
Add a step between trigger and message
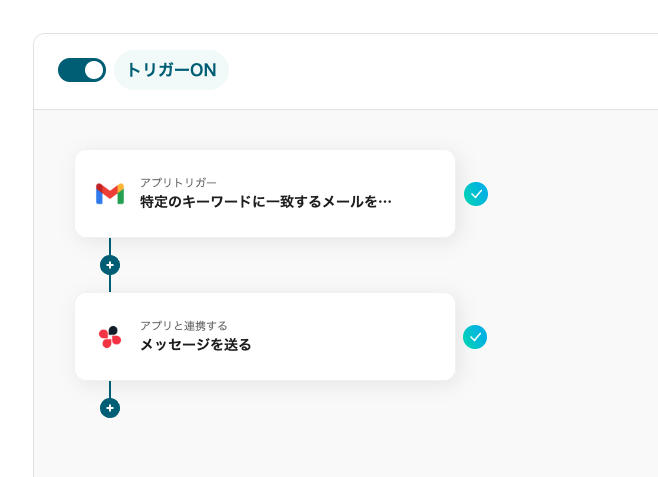tap(110, 265)
